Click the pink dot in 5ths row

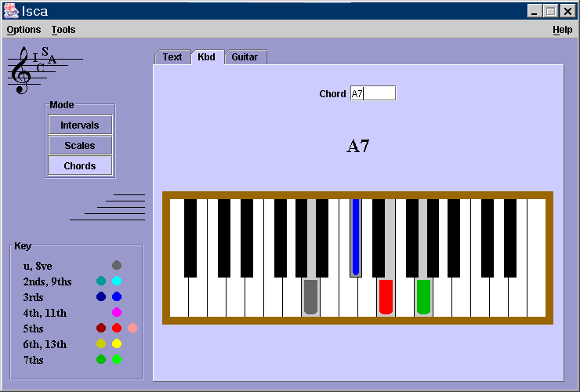pos(132,328)
